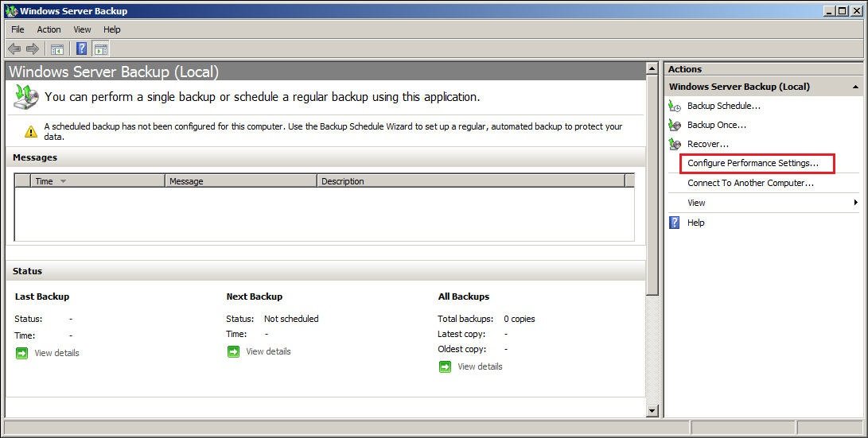Click the 'Not scheduled' status value
This screenshot has height=438, width=868.
pos(291,319)
